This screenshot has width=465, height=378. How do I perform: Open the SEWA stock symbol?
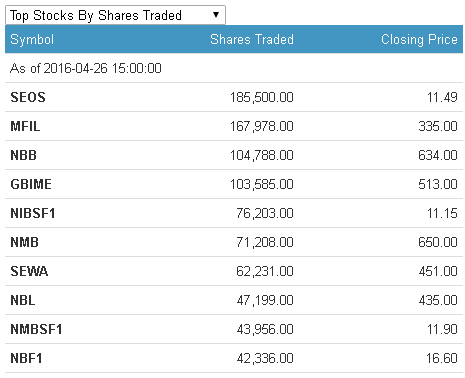tap(29, 271)
